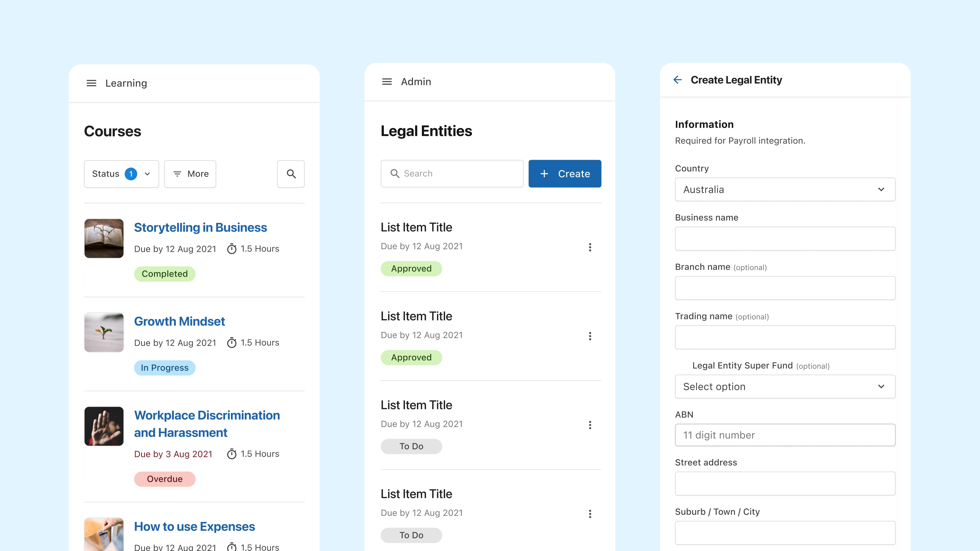Open Legal Entity Super Fund select option

785,386
